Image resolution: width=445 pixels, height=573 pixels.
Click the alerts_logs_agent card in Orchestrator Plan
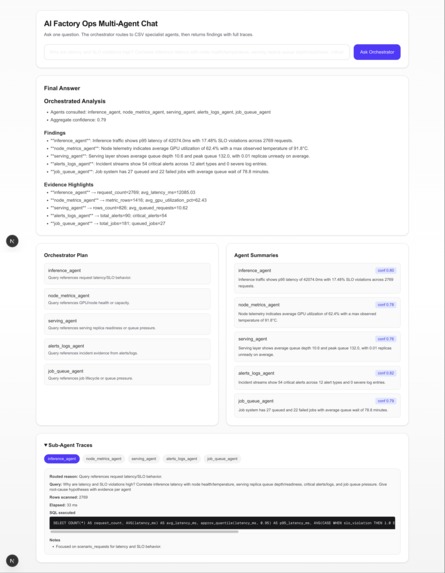(x=127, y=349)
